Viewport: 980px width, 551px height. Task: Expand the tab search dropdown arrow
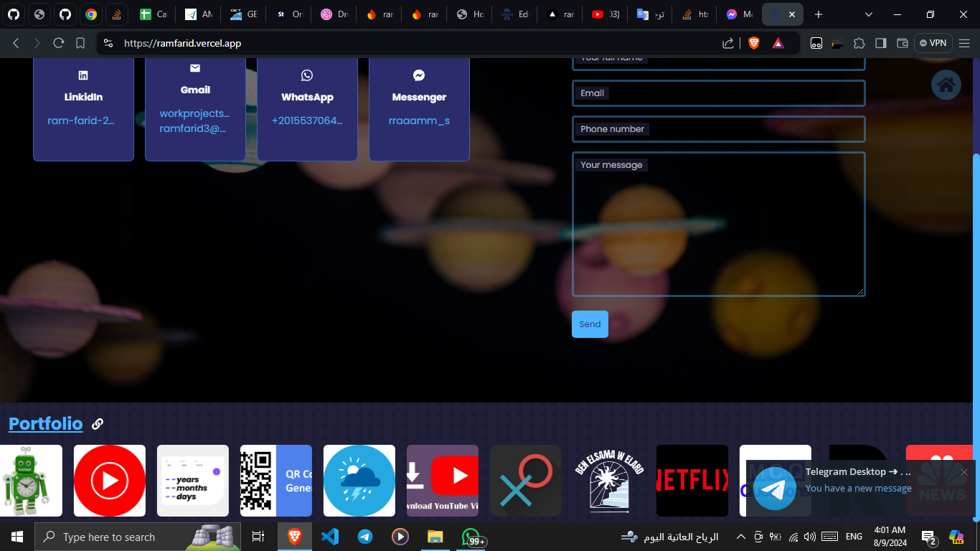click(869, 14)
